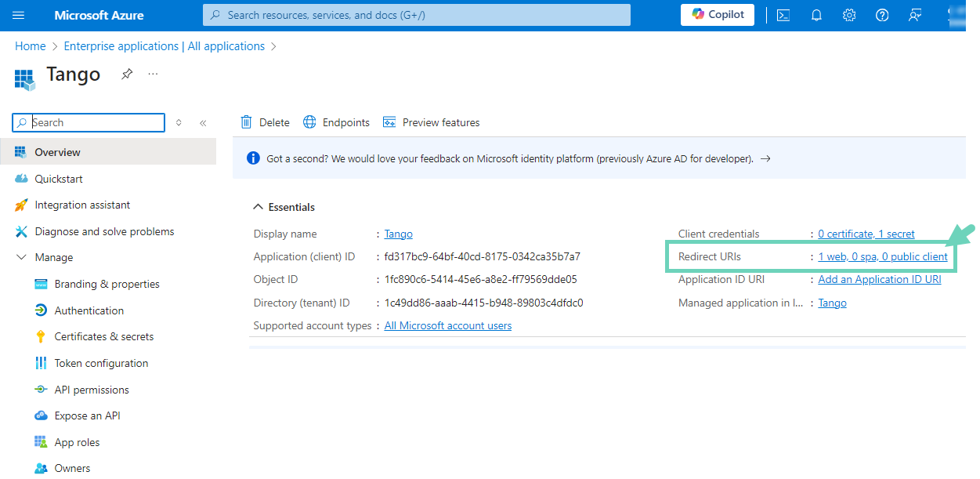Open the feedback icon in header

point(915,15)
